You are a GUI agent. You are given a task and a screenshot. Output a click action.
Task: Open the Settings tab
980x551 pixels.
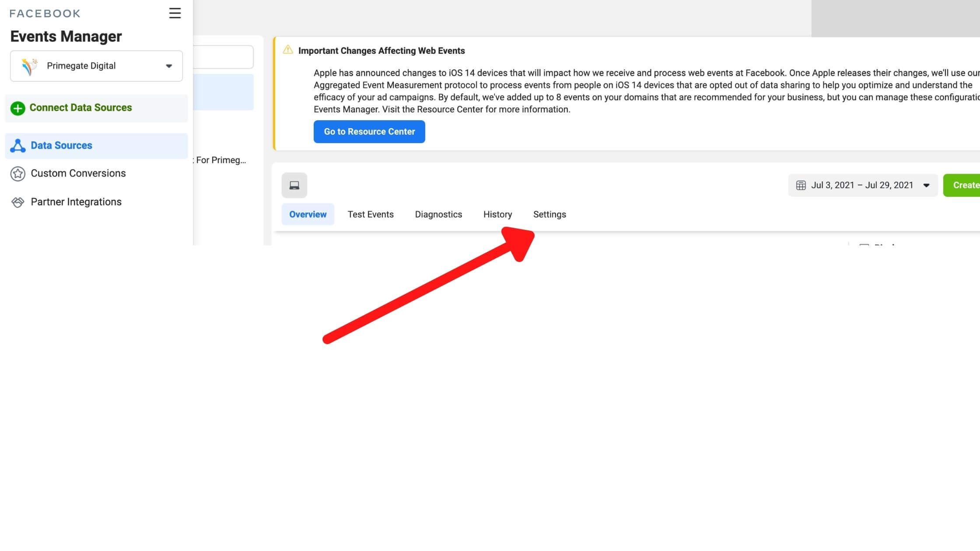click(549, 214)
